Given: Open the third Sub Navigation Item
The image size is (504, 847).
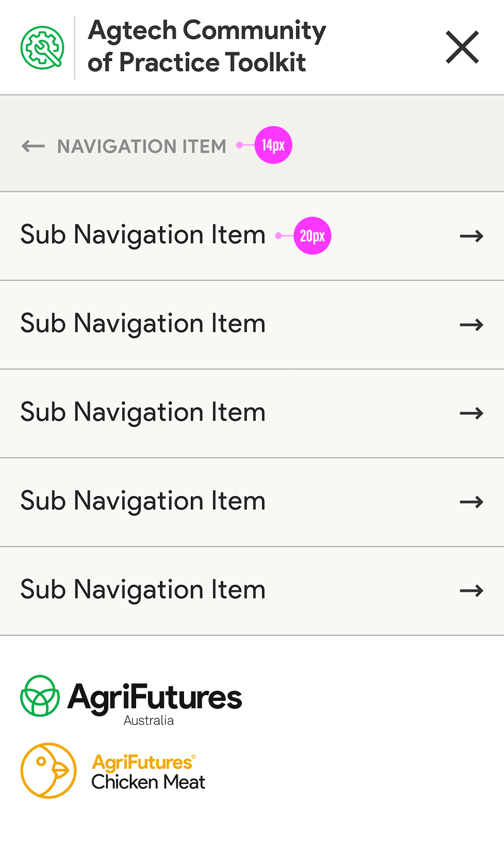Looking at the screenshot, I should [143, 413].
